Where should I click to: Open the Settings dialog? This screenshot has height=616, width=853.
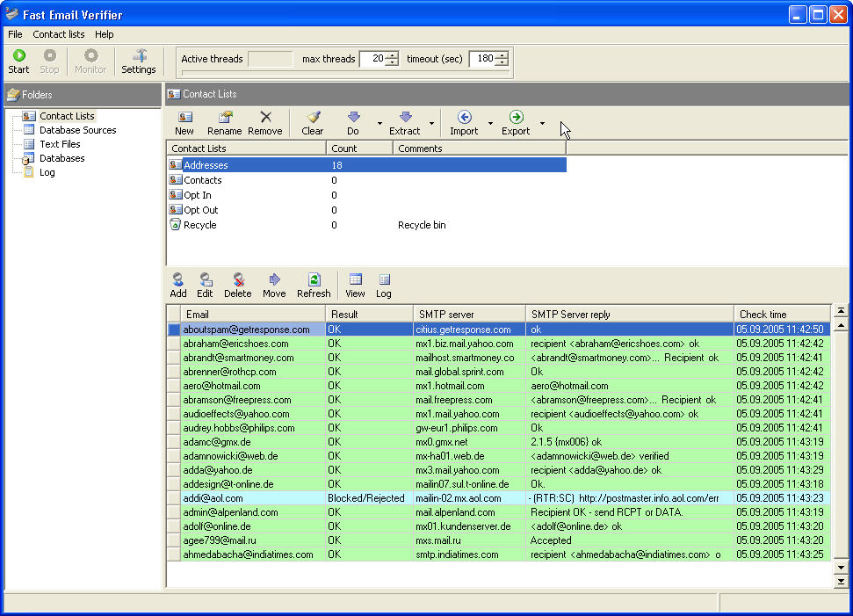click(x=139, y=61)
